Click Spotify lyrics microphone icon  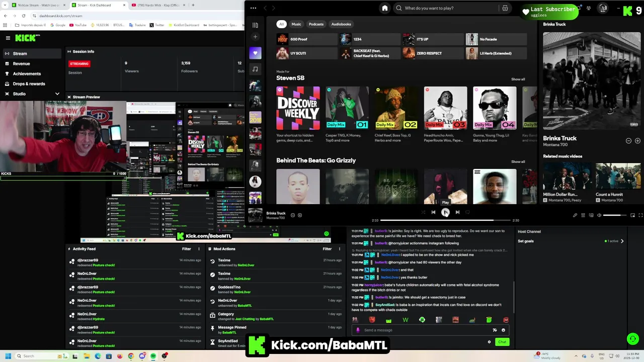(575, 215)
